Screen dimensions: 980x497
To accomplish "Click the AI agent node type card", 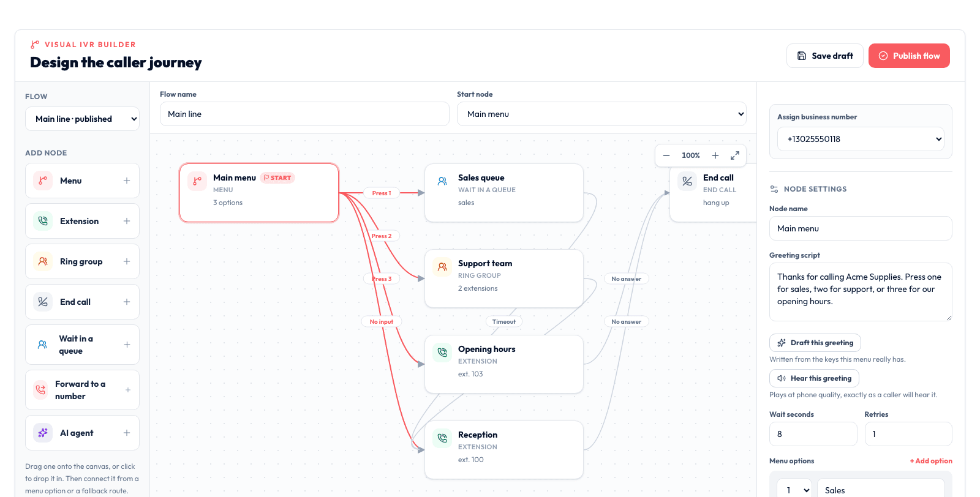I will [x=82, y=433].
